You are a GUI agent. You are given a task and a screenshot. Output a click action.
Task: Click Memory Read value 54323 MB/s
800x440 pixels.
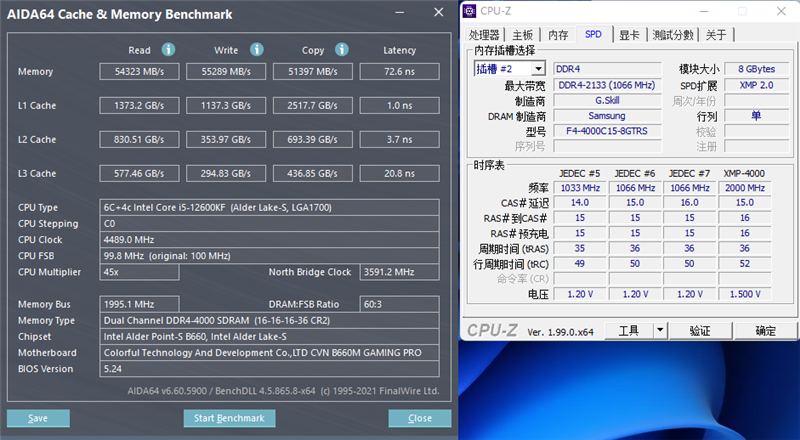(139, 71)
